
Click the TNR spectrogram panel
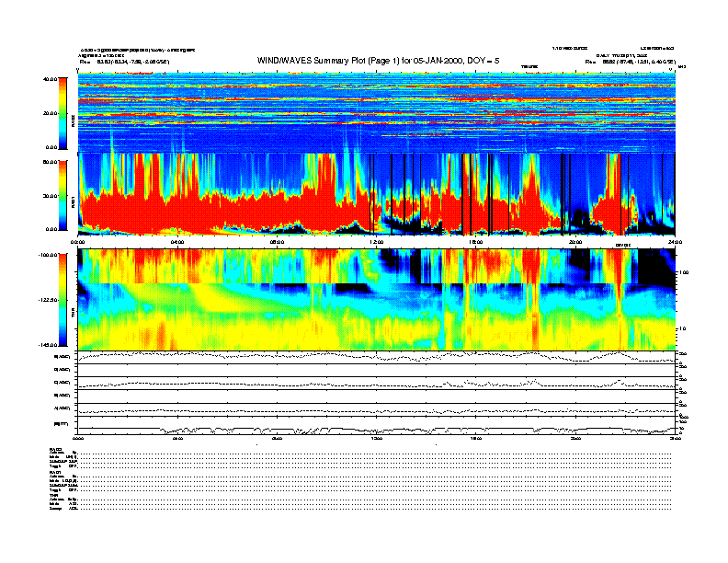point(376,300)
